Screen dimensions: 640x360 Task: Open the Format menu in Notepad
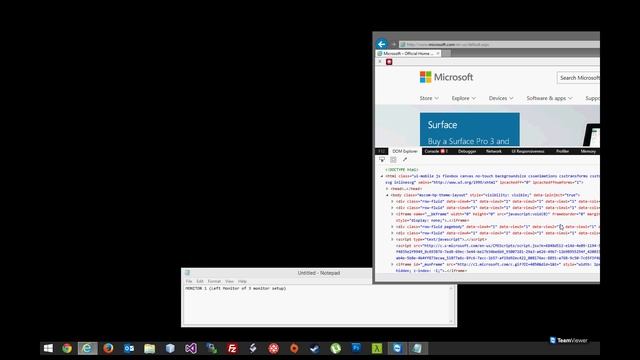tap(214, 281)
